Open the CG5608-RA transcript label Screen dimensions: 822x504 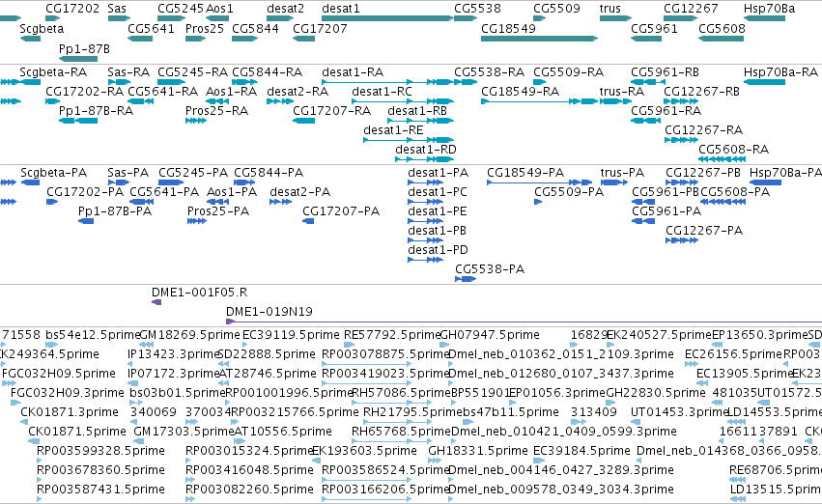pyautogui.click(x=733, y=150)
